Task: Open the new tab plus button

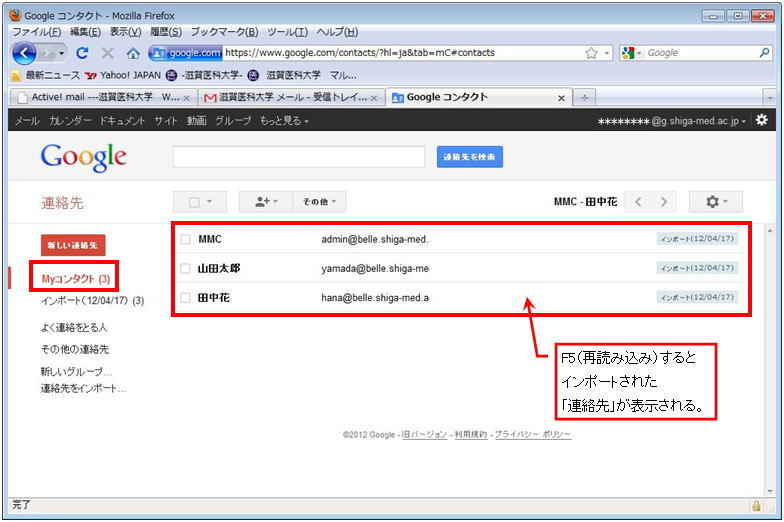Action: point(584,98)
